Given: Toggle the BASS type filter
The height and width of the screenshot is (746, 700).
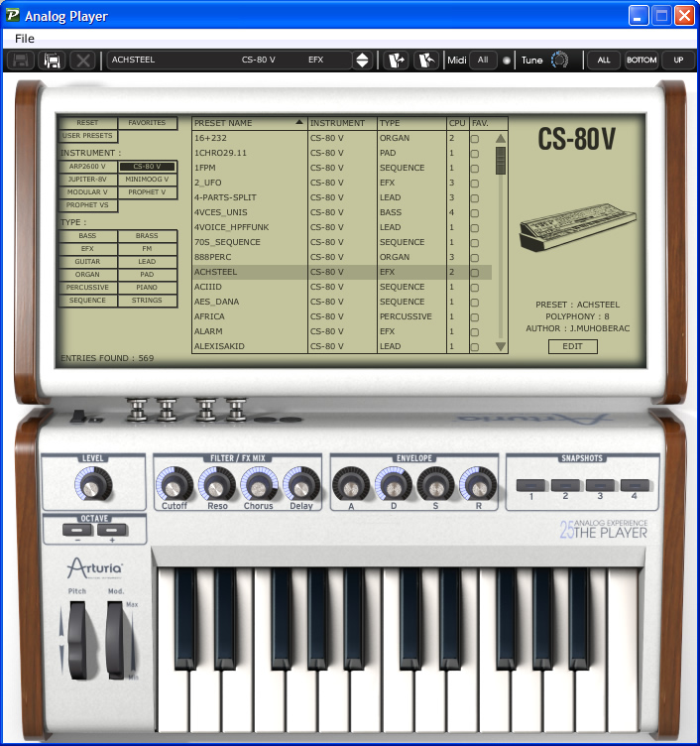Looking at the screenshot, I should coord(87,236).
